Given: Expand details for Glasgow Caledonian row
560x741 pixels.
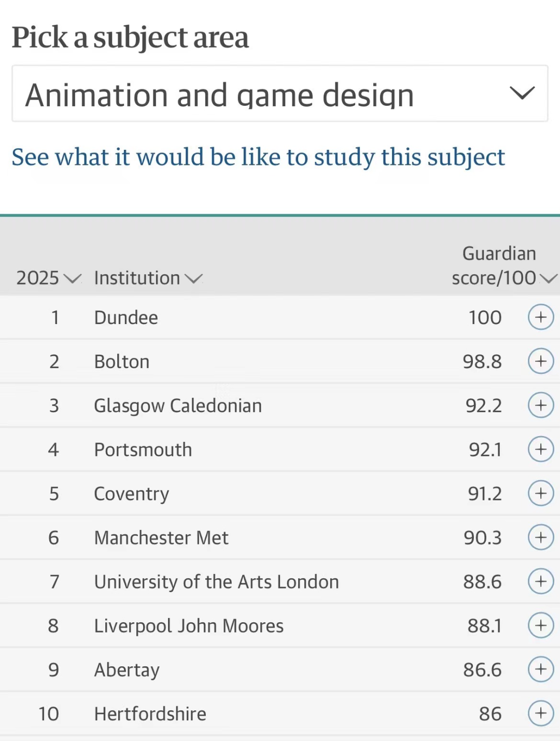Looking at the screenshot, I should 541,405.
